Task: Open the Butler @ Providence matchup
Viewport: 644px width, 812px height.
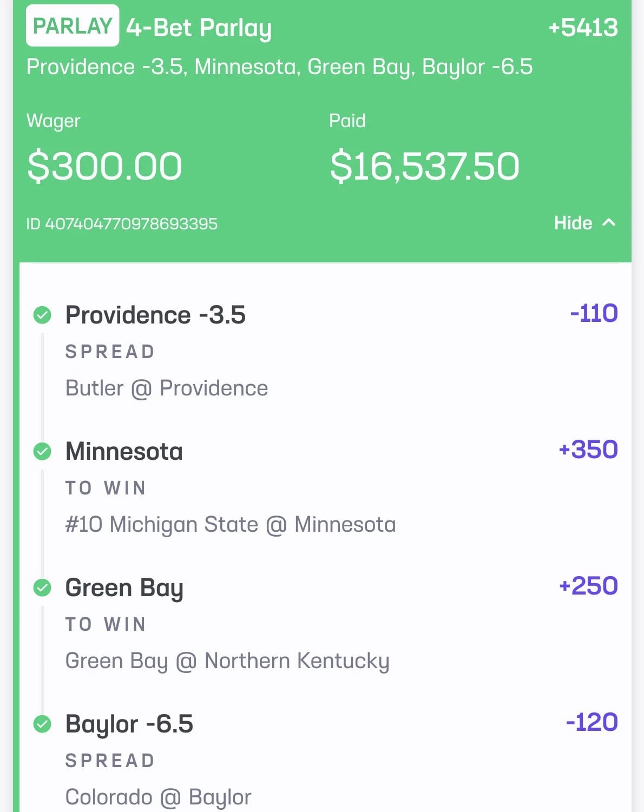Action: tap(167, 388)
